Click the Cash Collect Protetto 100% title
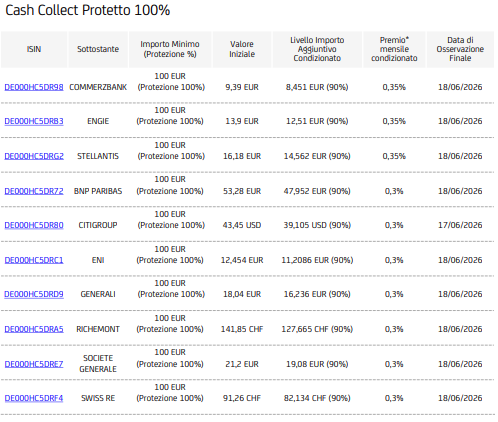 click(x=88, y=10)
